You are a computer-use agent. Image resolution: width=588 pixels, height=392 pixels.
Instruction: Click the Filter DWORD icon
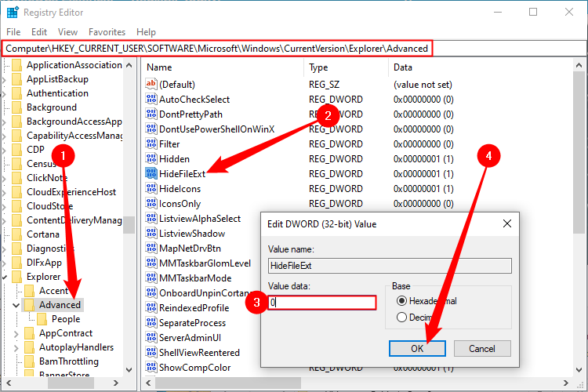152,143
